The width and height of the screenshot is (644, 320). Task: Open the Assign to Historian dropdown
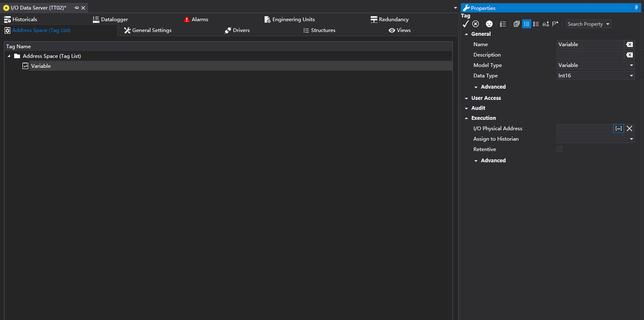tap(631, 139)
